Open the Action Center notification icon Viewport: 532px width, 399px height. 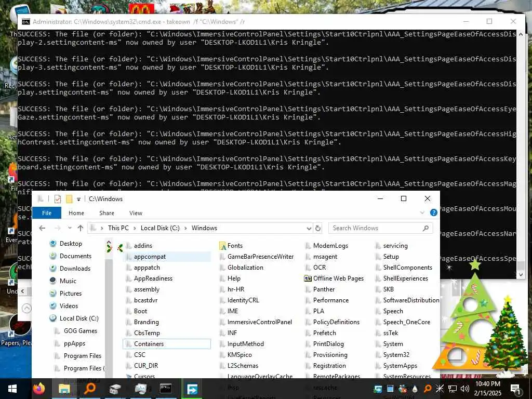pyautogui.click(x=516, y=389)
